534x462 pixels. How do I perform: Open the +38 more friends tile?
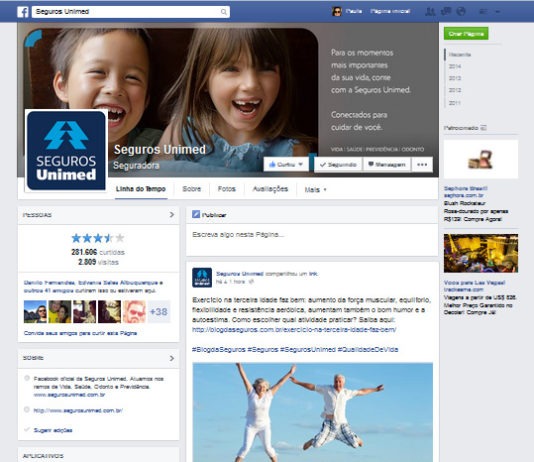tap(159, 312)
